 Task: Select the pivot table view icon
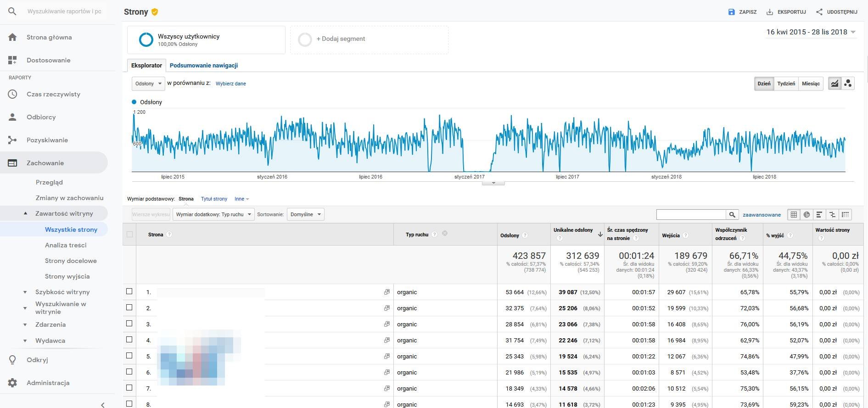[845, 214]
